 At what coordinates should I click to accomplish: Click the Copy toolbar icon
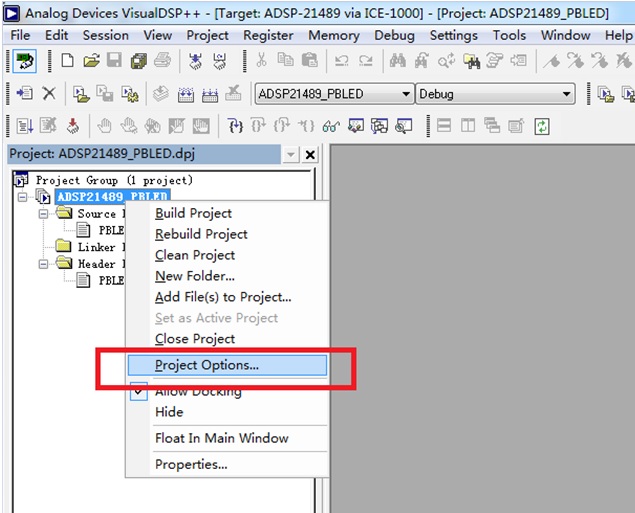coord(286,60)
